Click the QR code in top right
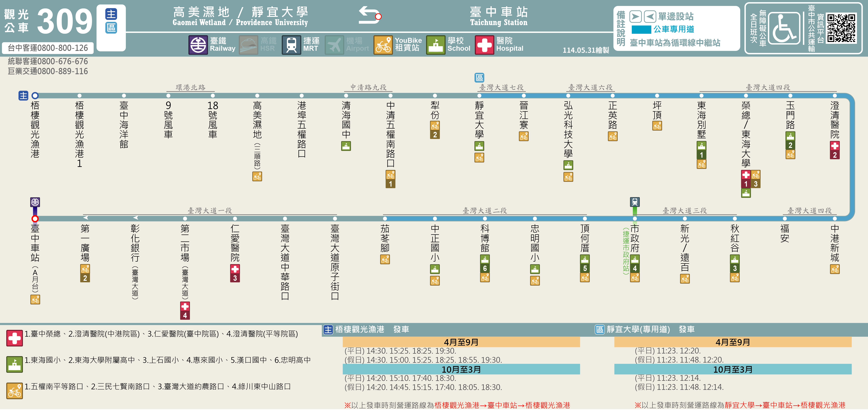Image resolution: width=868 pixels, height=410 pixels. [x=841, y=28]
